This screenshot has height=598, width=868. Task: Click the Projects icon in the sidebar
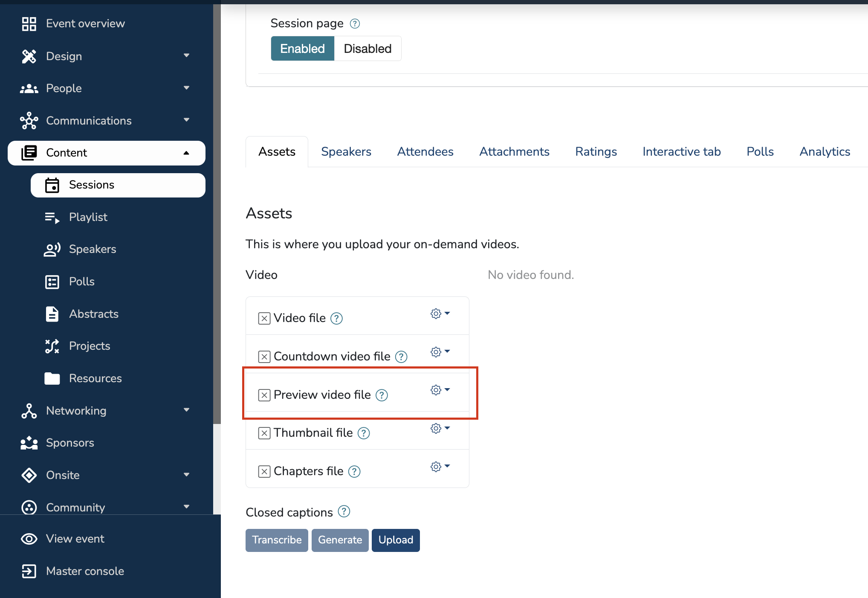[52, 346]
